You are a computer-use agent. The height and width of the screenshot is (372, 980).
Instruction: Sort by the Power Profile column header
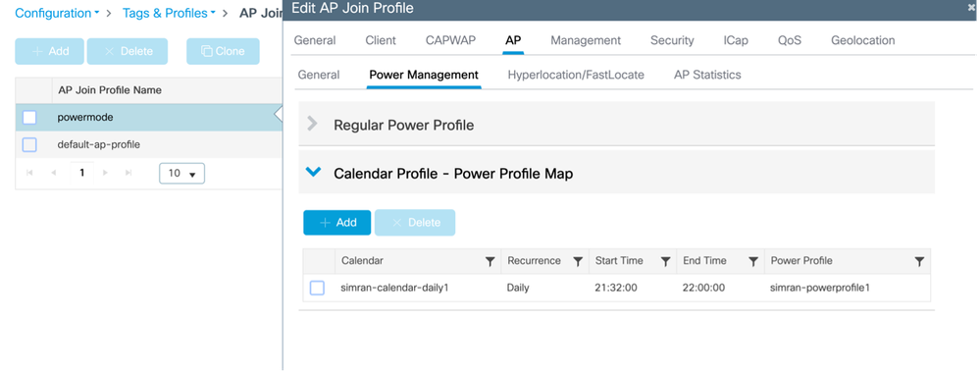tap(801, 261)
